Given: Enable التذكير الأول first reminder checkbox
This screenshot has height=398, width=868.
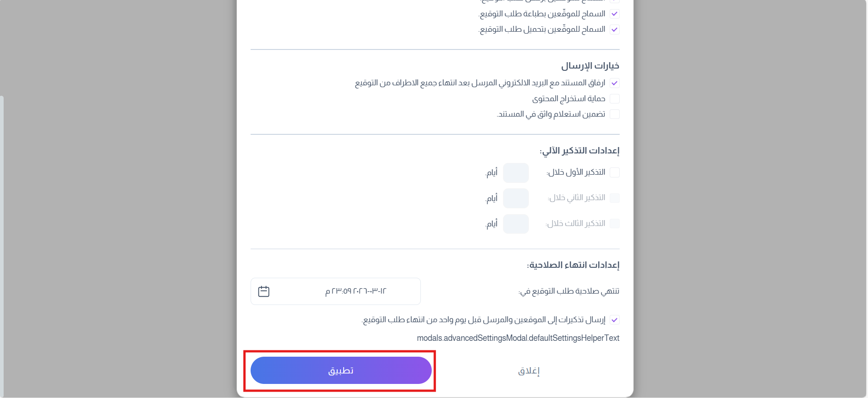Looking at the screenshot, I should click(615, 172).
